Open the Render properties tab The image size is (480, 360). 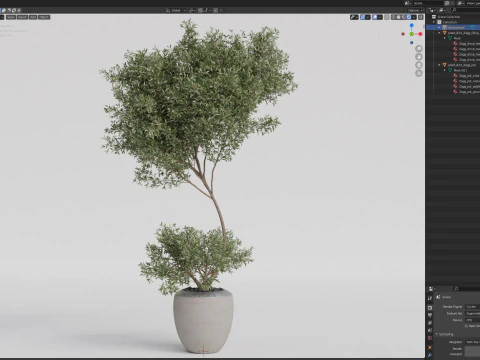point(430,307)
